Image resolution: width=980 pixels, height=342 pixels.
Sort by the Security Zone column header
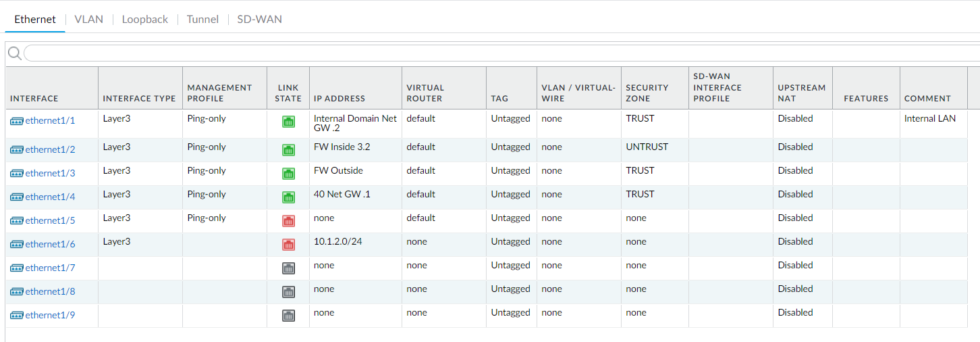[x=647, y=93]
